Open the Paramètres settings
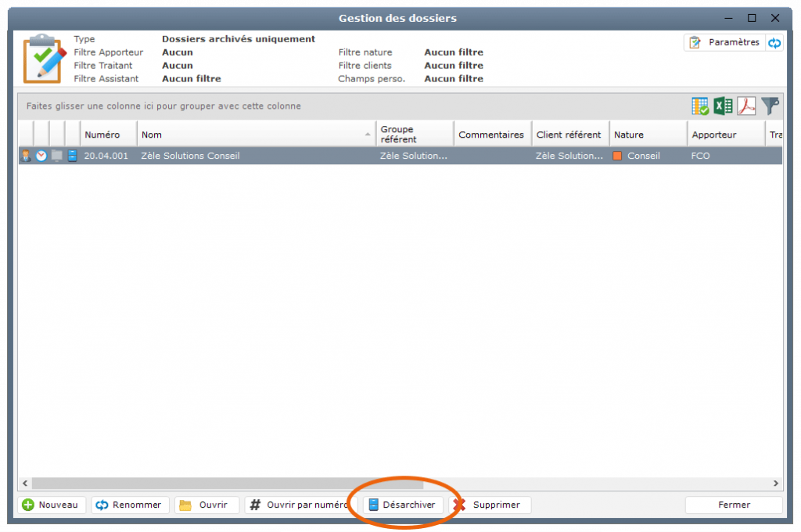 724,43
